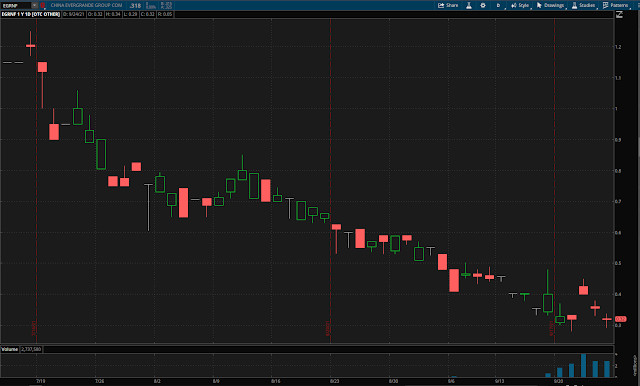Click the 9/20 date on time axis

[x=558, y=381]
